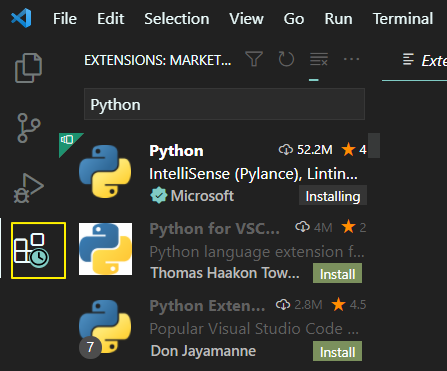Open the Edit menu
447x371 pixels.
pyautogui.click(x=111, y=19)
